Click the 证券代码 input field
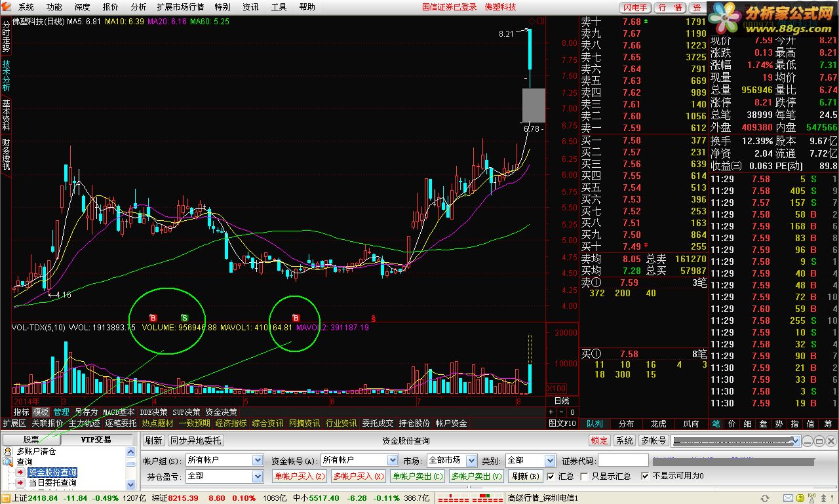Screen dimensions: 839x504 tap(623, 460)
